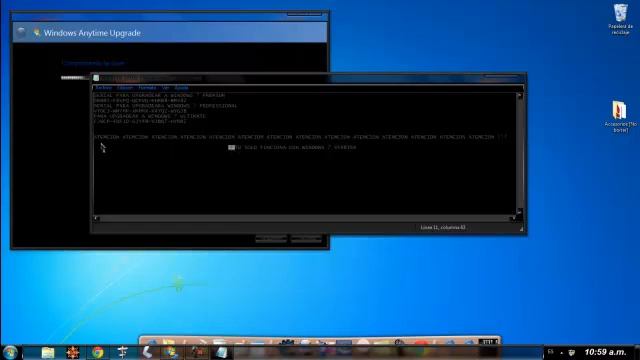Click the tray icon next to the clock
Screen dimensions: 640x360
[x=571, y=352]
